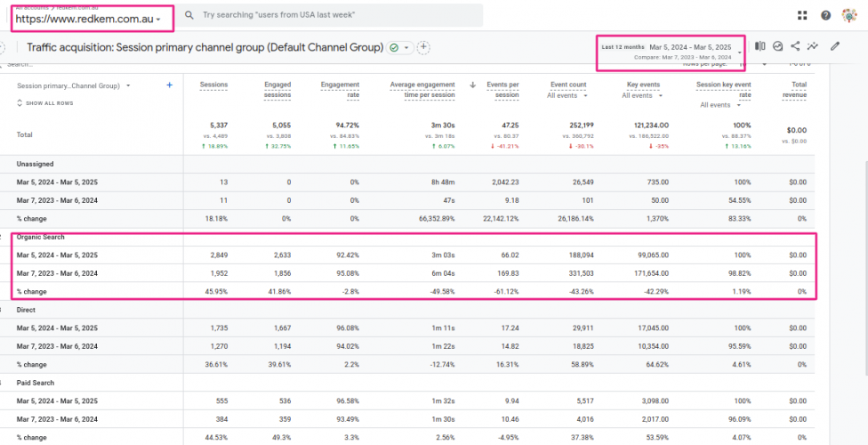Viewport: 868px width, 445px height.
Task: Share this report
Action: [x=795, y=46]
